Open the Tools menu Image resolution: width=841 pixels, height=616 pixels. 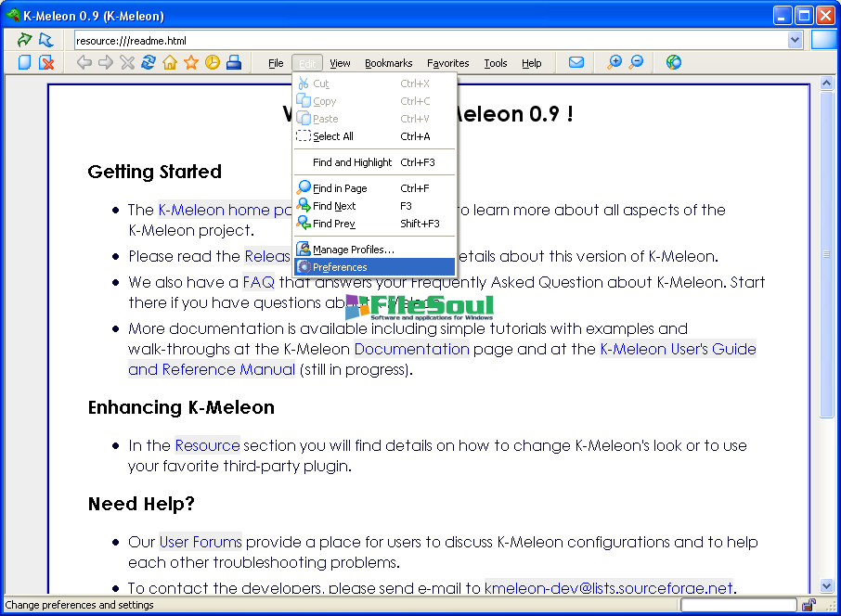496,63
